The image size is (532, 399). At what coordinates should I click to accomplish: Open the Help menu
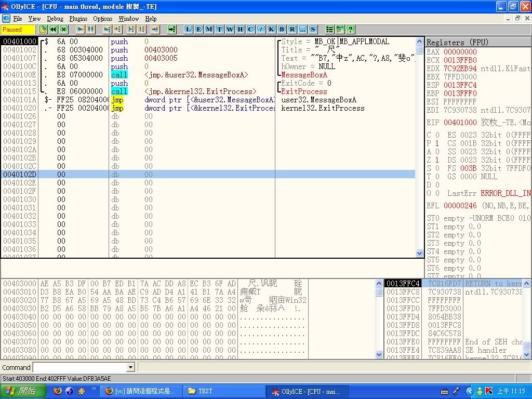point(151,19)
